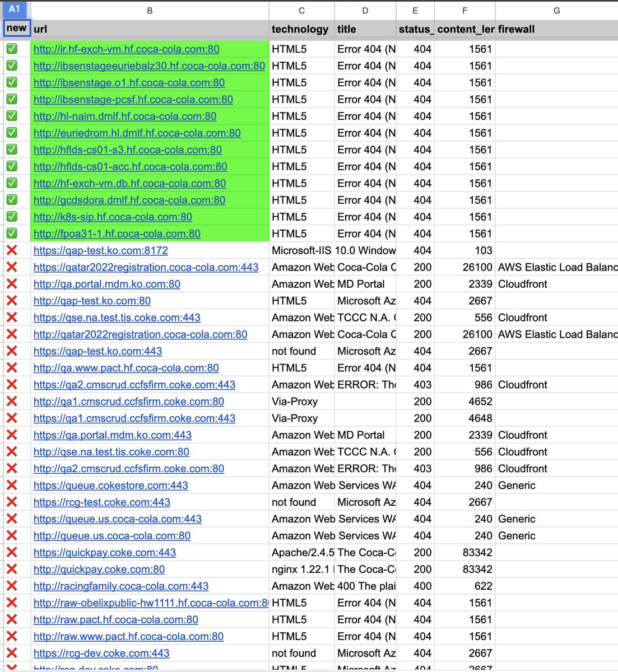Select 'Microsoft-IIS' technology cell
The width and height of the screenshot is (618, 672).
301,250
